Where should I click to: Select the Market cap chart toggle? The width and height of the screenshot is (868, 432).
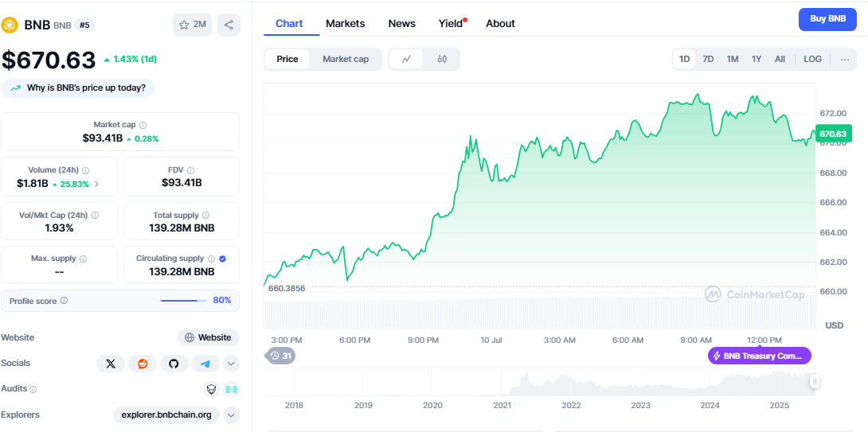[x=346, y=59]
